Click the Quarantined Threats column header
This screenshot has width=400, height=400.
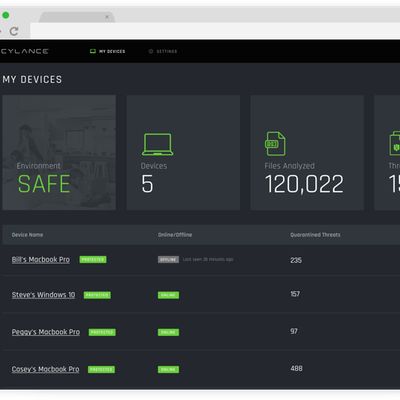click(x=315, y=235)
